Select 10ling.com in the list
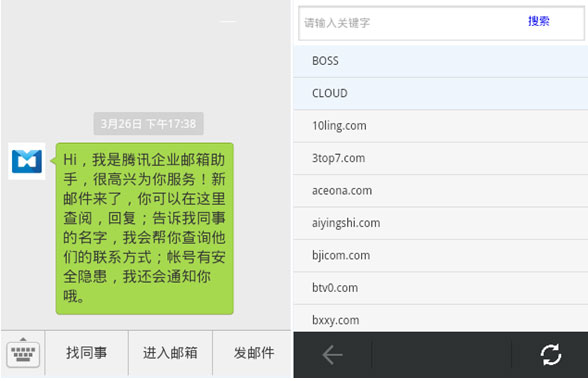This screenshot has width=588, height=381. 441,126
